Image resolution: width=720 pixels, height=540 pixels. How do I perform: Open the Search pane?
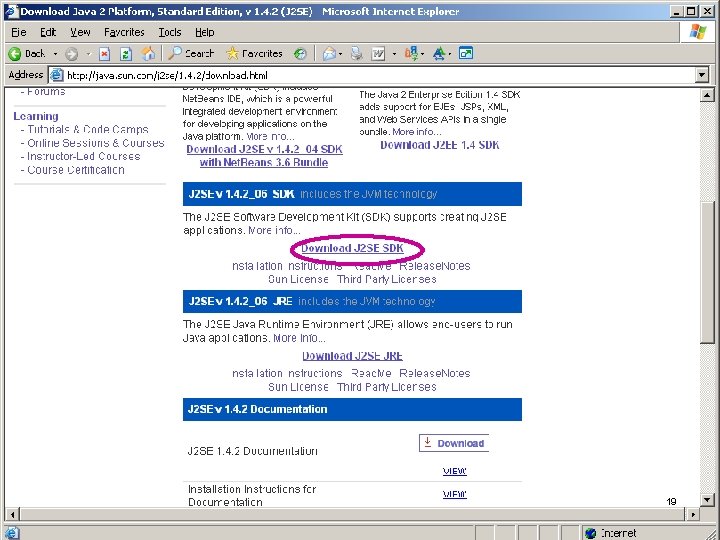pyautogui.click(x=191, y=54)
